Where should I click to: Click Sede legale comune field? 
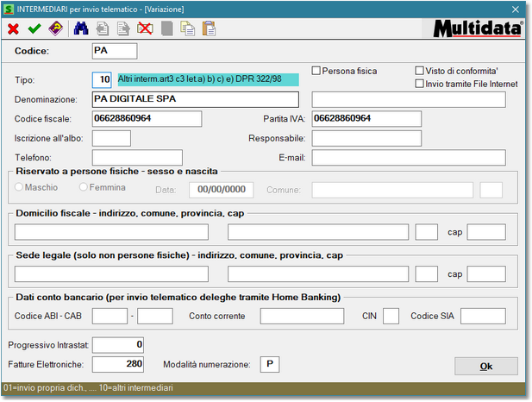pos(318,274)
